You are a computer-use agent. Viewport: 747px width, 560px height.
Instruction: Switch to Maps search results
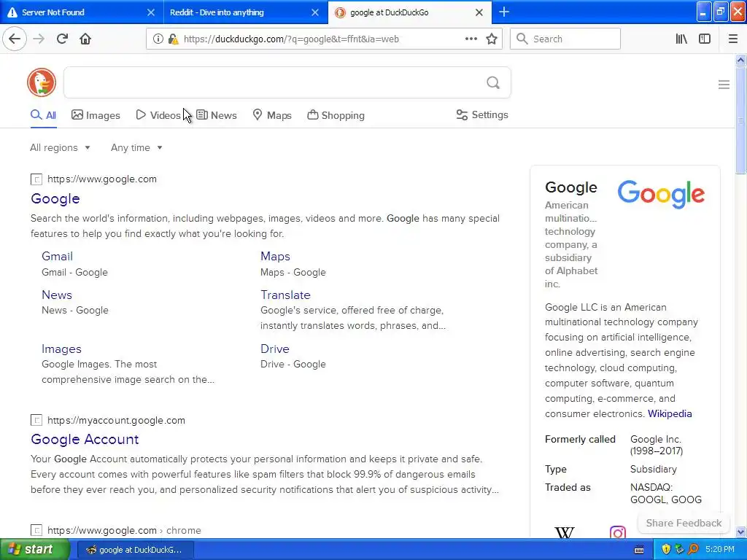pyautogui.click(x=272, y=115)
